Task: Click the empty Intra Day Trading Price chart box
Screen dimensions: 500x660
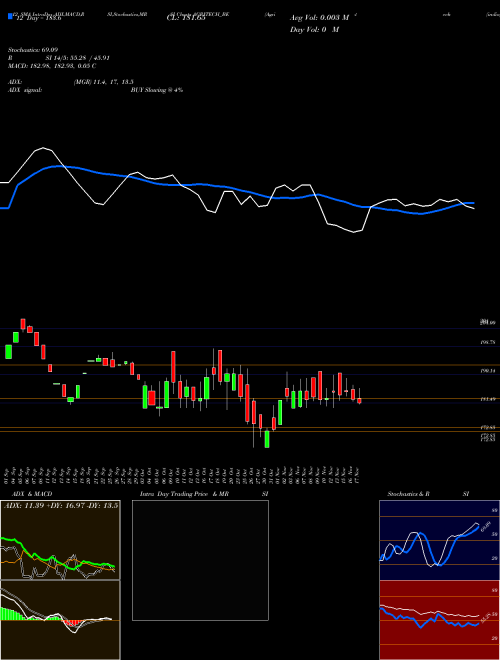Action: coord(200,560)
